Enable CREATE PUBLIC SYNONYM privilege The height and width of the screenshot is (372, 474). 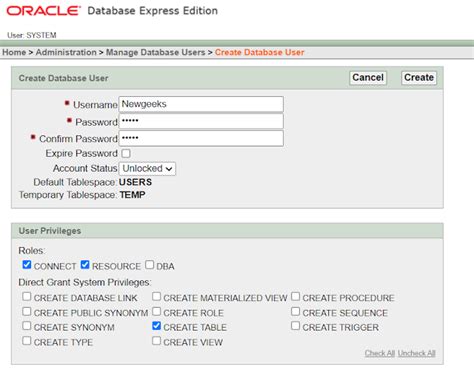tap(27, 311)
